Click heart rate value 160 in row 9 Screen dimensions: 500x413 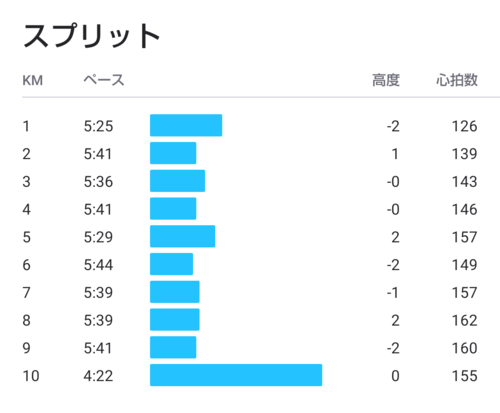tap(465, 348)
